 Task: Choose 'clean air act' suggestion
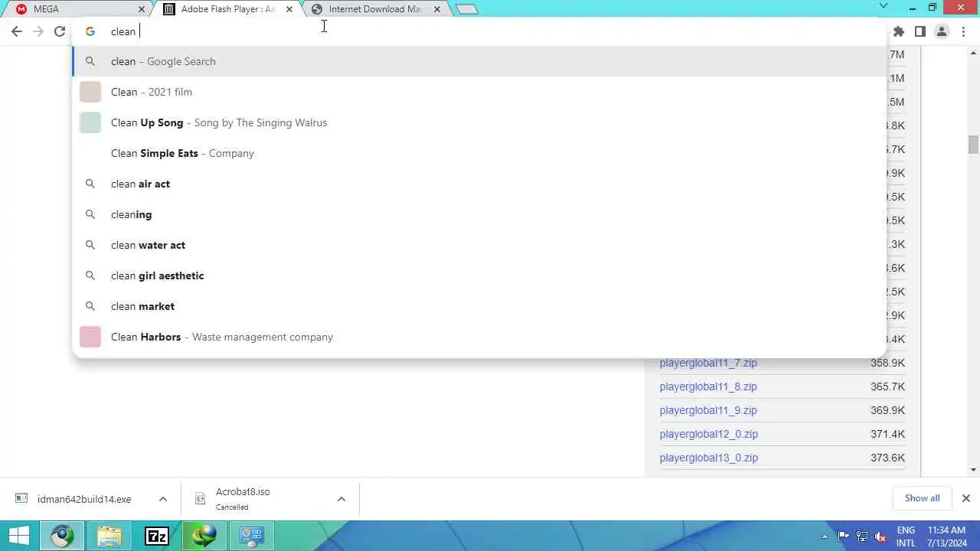click(x=479, y=184)
